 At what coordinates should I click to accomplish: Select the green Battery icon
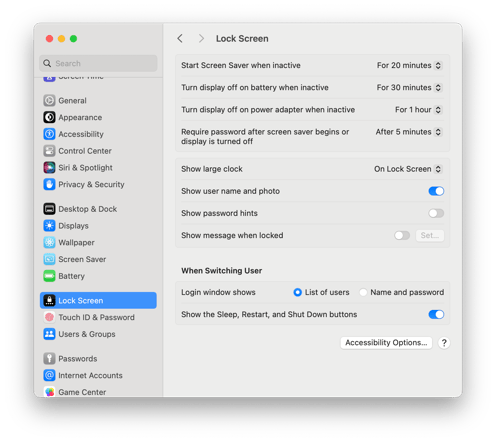49,276
